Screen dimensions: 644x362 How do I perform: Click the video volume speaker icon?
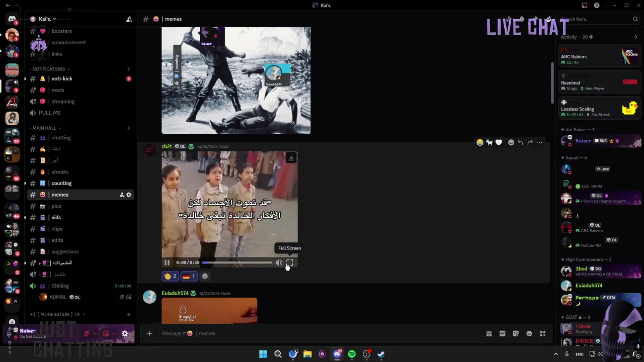click(279, 262)
